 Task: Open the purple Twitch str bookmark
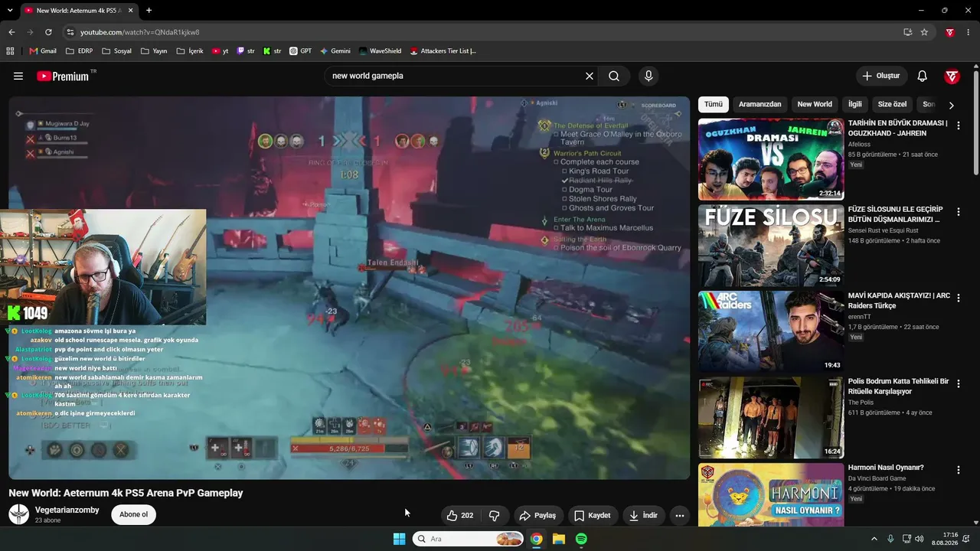click(246, 51)
